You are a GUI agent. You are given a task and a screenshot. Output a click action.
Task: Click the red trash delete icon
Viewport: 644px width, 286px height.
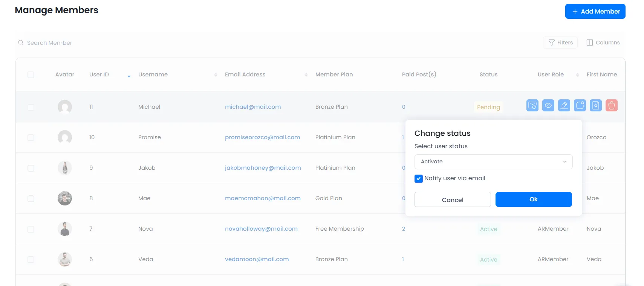611,106
